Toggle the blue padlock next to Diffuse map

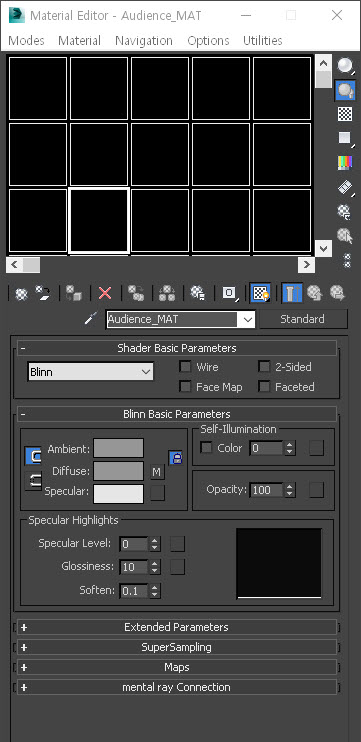(176, 458)
